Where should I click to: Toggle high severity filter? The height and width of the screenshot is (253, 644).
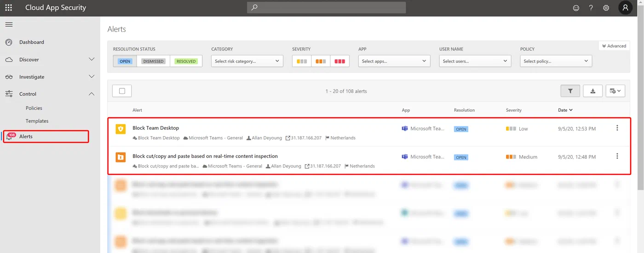tap(340, 61)
